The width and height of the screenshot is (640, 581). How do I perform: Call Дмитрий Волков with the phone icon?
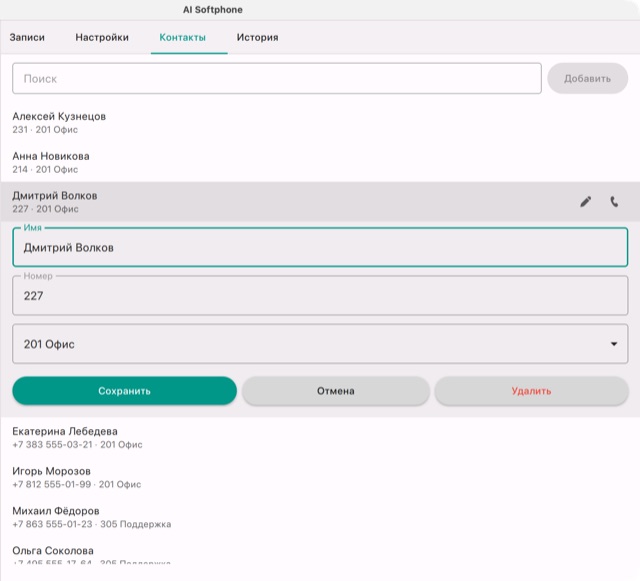click(614, 202)
